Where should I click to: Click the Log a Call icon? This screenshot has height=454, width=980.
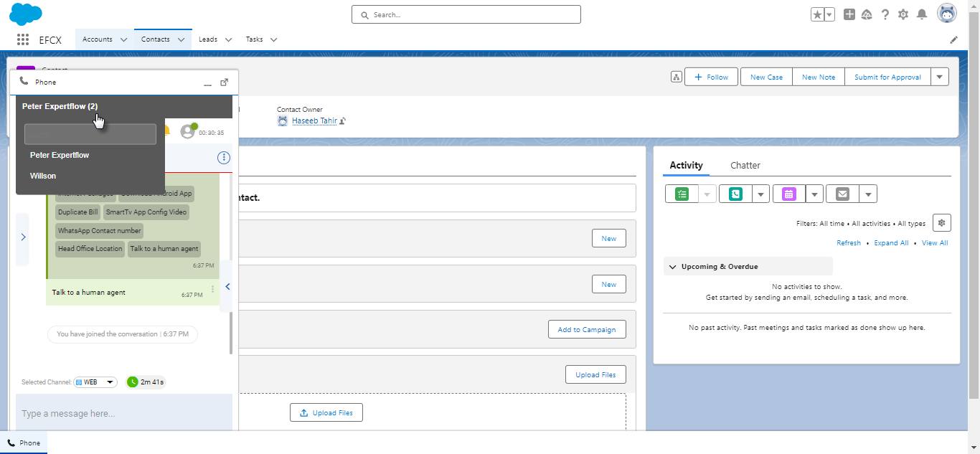(x=735, y=194)
